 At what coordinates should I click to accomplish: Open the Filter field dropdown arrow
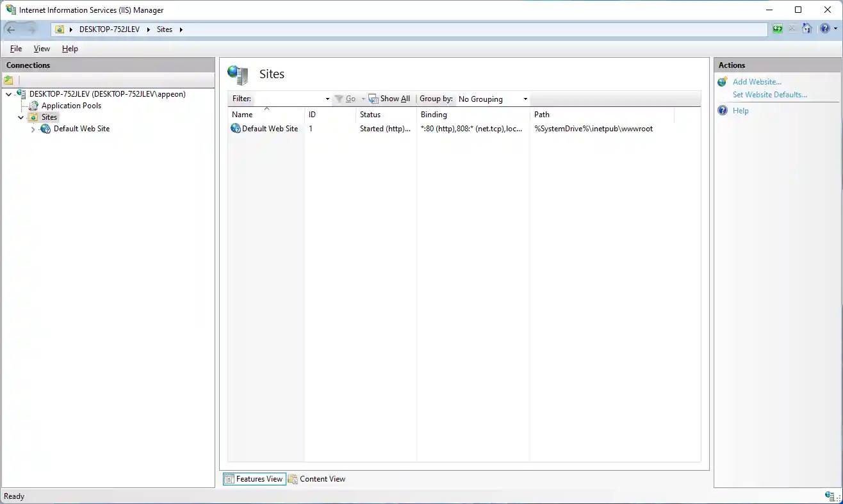coord(327,99)
